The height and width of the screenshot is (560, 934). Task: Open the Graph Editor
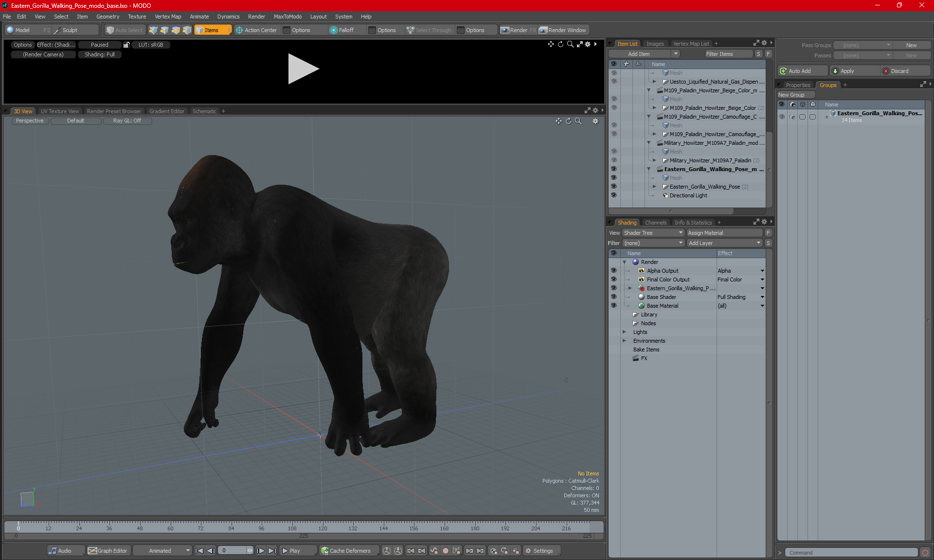coord(108,551)
